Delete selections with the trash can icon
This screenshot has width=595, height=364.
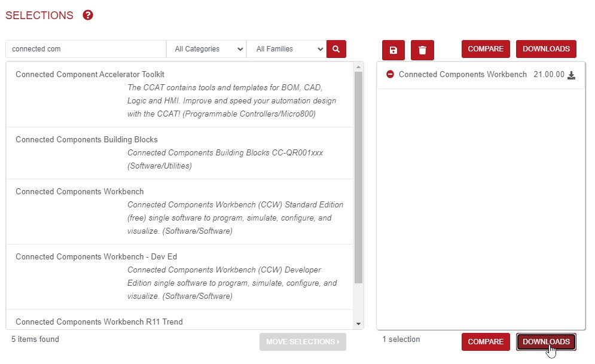[x=422, y=50]
